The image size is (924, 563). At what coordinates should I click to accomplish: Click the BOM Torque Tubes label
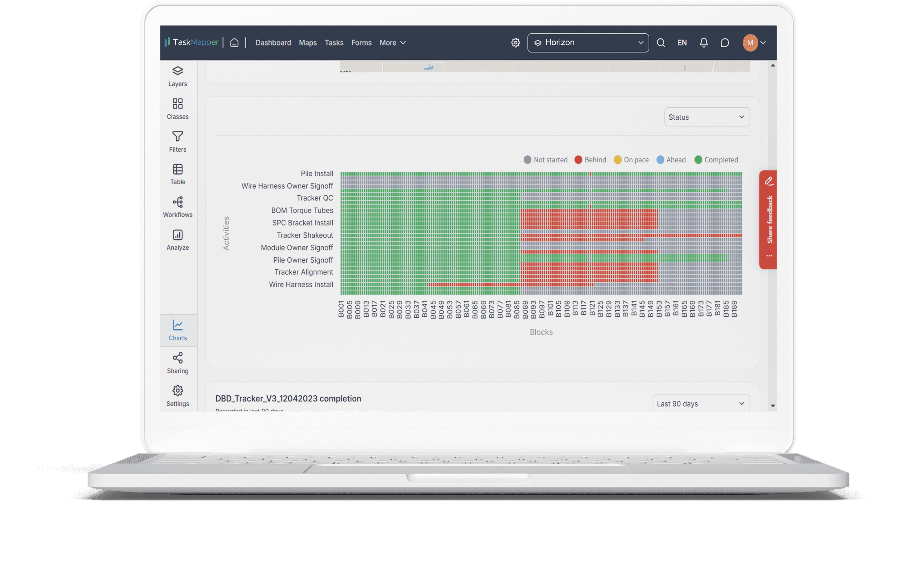pyautogui.click(x=302, y=210)
